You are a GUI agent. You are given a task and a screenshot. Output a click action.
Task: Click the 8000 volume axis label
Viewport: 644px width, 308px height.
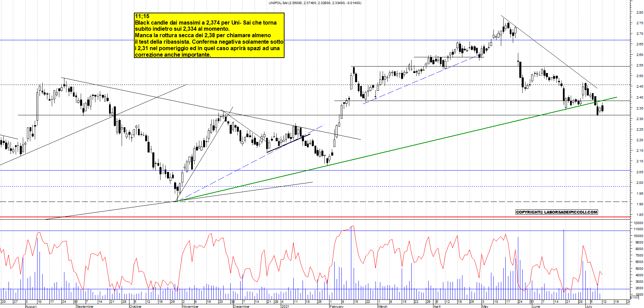(639, 249)
